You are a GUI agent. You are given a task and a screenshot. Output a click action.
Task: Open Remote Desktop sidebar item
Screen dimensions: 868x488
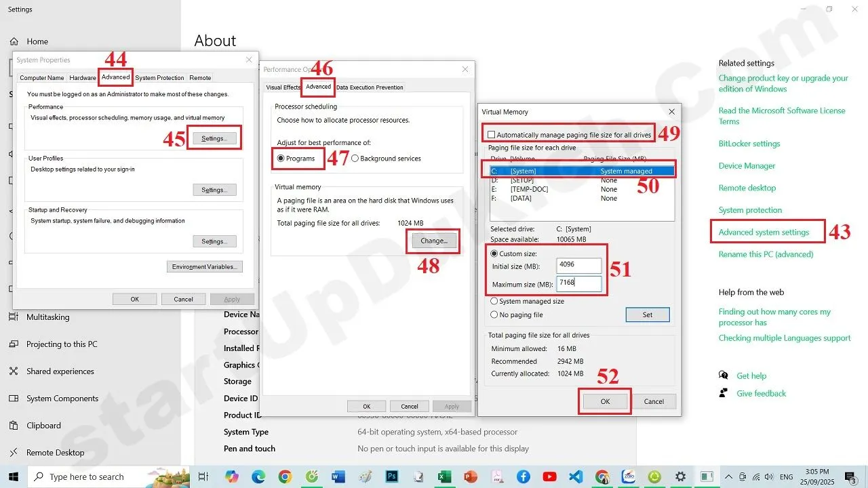pos(55,453)
